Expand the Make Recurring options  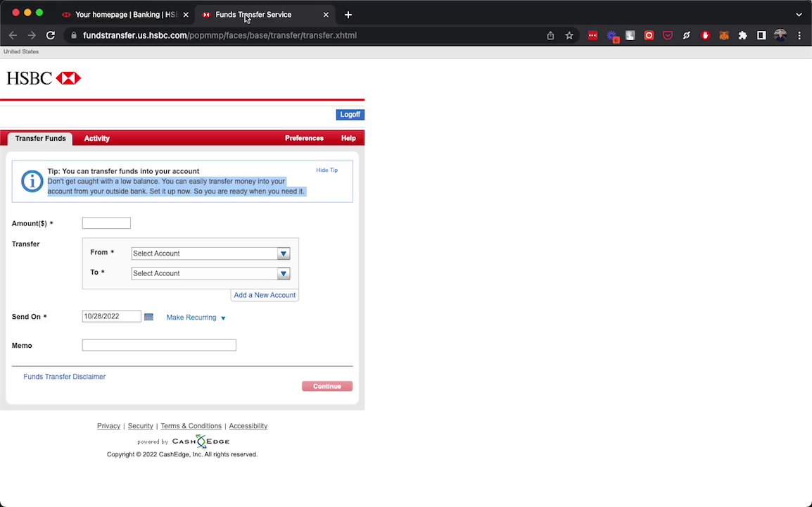click(196, 318)
